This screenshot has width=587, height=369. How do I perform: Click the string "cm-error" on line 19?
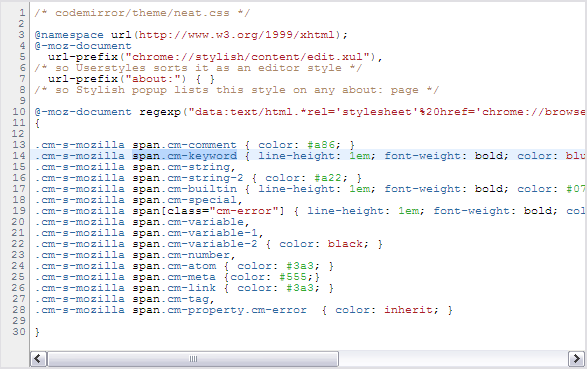244,211
